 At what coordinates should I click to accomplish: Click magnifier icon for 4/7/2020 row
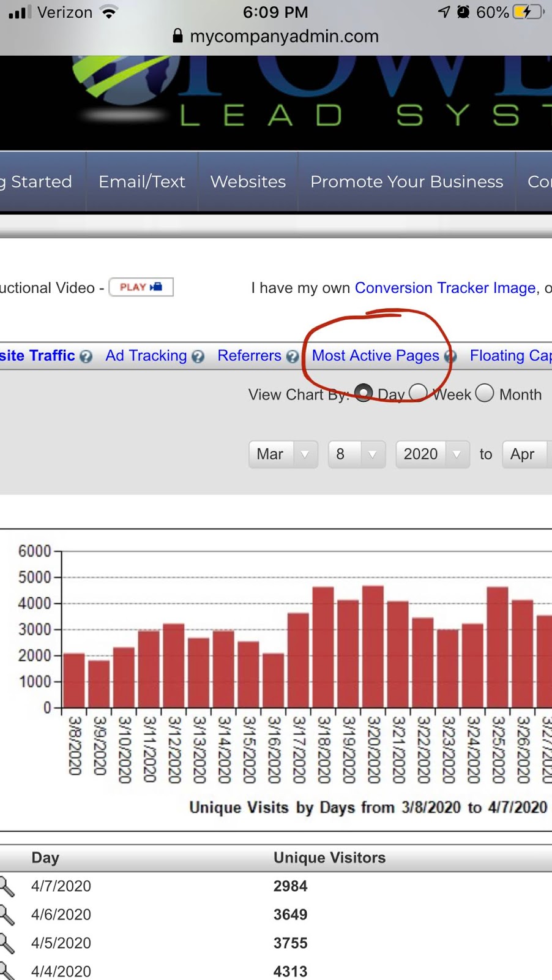click(x=7, y=886)
